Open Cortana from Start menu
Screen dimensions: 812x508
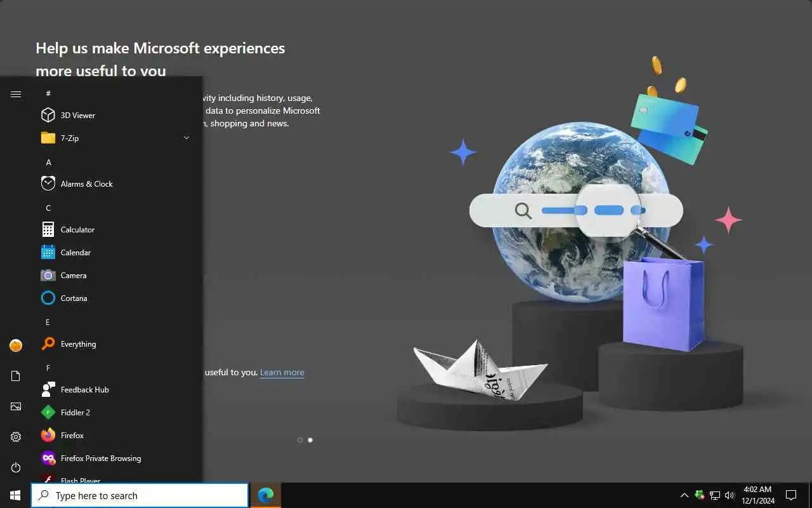116,298
